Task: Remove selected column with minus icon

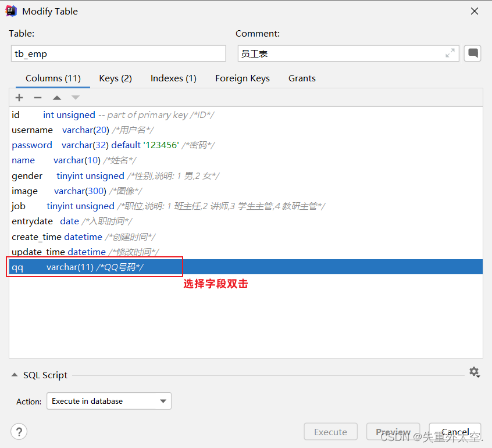Action: click(x=38, y=98)
